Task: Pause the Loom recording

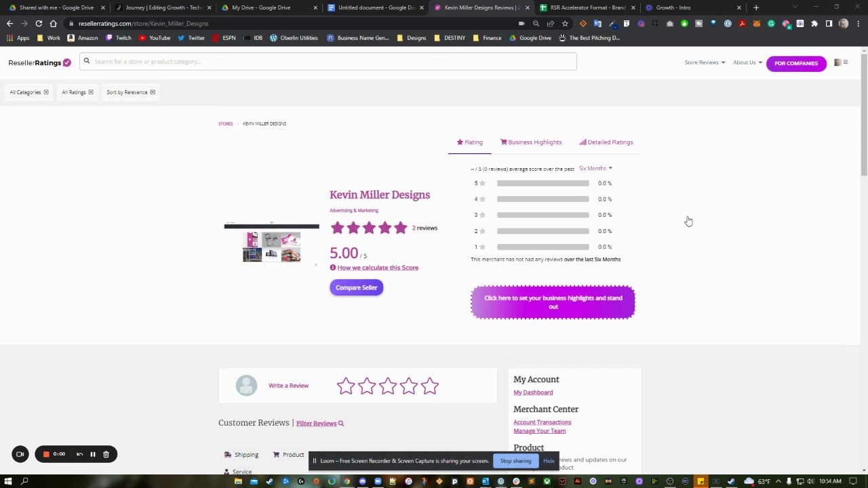Action: [93, 454]
